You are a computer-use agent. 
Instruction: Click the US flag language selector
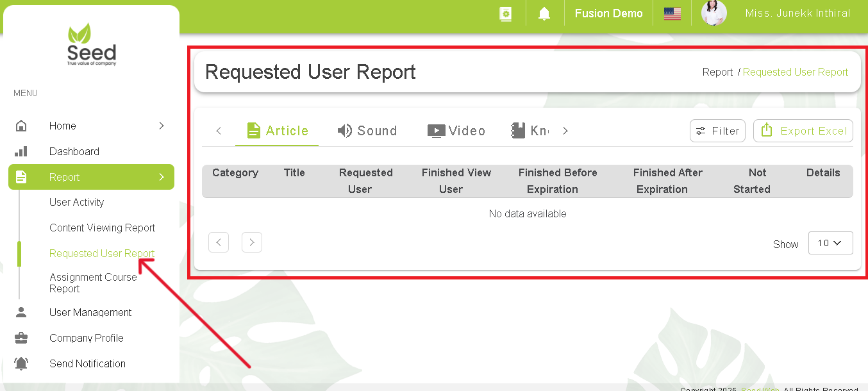[x=672, y=13]
